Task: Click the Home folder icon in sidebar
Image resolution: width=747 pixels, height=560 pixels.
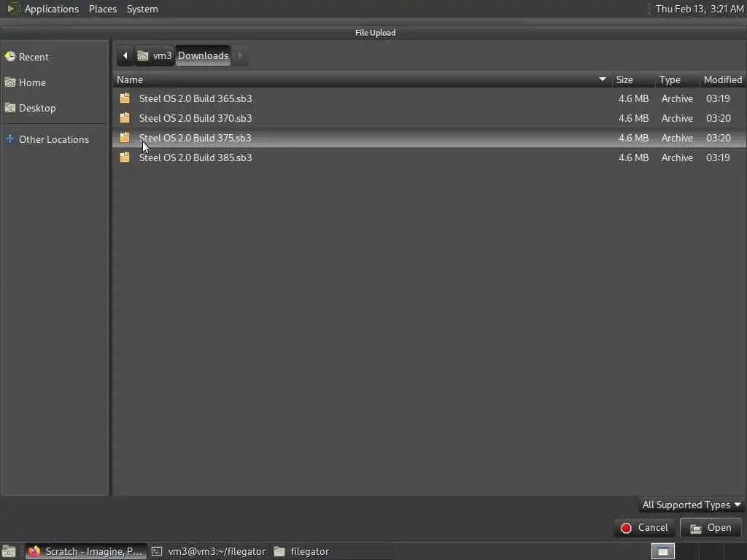Action: tap(10, 82)
